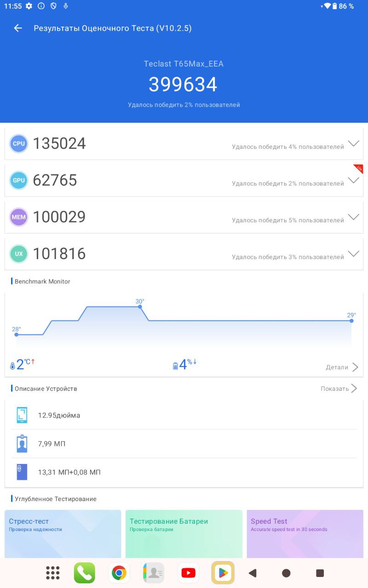
Task: Click the CPU score badge icon
Action: point(19,143)
